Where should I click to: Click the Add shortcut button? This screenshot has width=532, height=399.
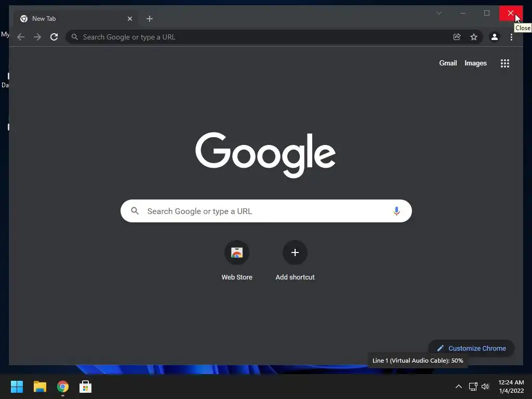click(x=295, y=261)
